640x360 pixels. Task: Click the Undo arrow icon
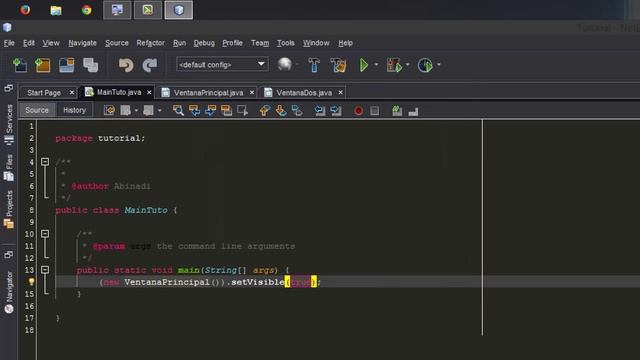(126, 65)
